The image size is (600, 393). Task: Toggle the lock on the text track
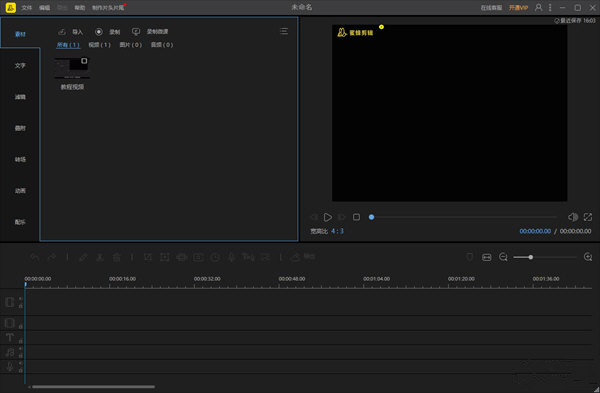point(21,341)
